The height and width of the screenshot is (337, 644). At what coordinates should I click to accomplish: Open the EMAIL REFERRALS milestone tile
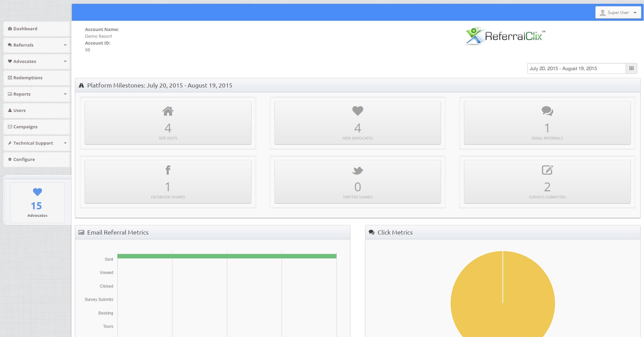547,123
